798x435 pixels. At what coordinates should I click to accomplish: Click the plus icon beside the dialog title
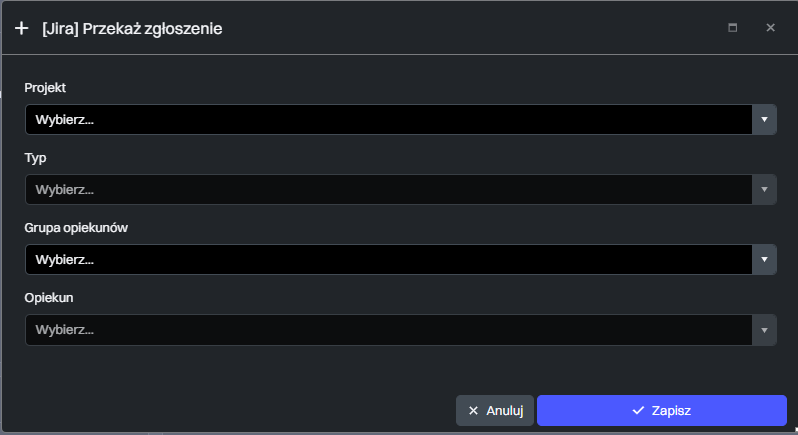point(22,28)
